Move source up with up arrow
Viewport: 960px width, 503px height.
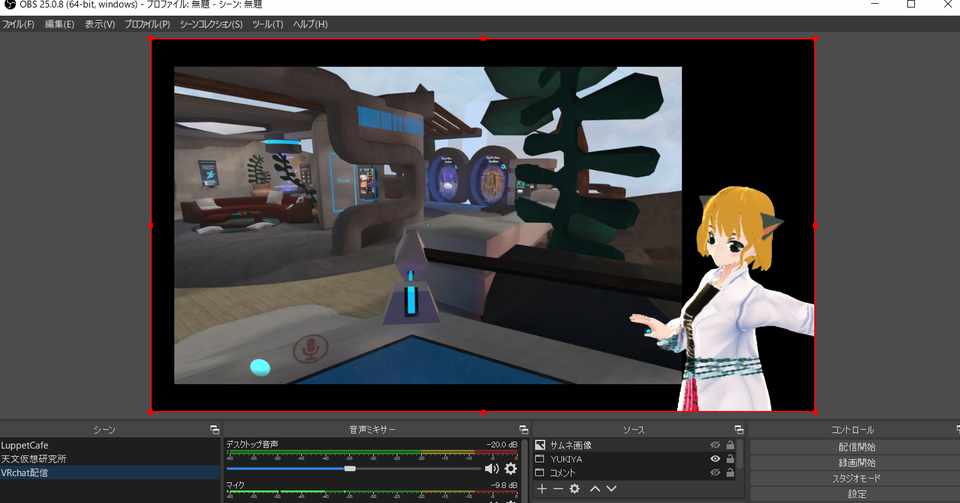(x=594, y=489)
